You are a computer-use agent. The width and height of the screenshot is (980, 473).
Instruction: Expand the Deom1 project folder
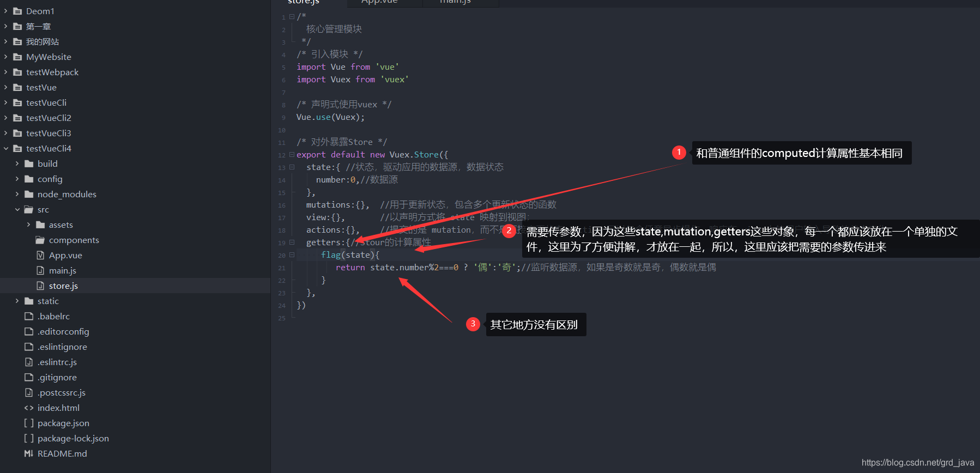tap(6, 11)
